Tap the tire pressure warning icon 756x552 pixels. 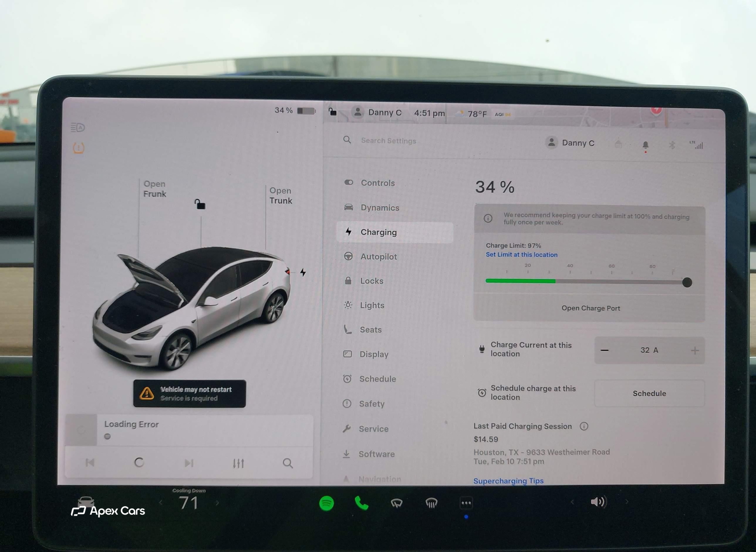[78, 148]
